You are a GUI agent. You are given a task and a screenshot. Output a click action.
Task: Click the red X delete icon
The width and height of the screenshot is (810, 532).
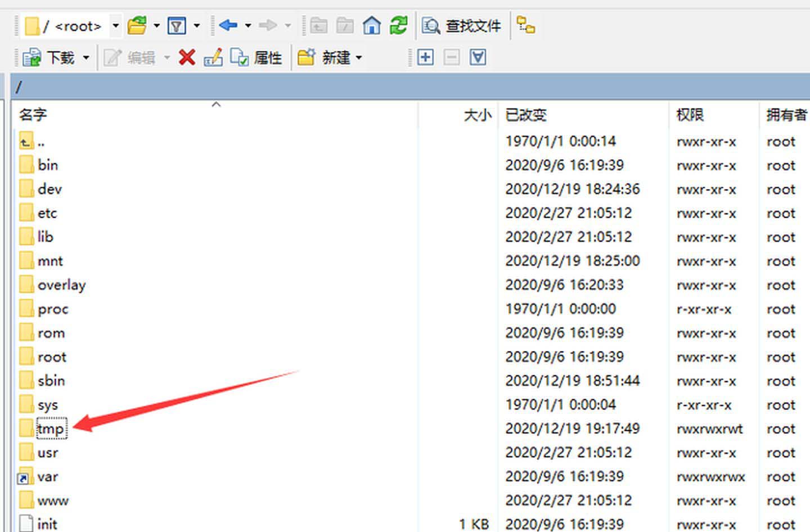pyautogui.click(x=187, y=57)
